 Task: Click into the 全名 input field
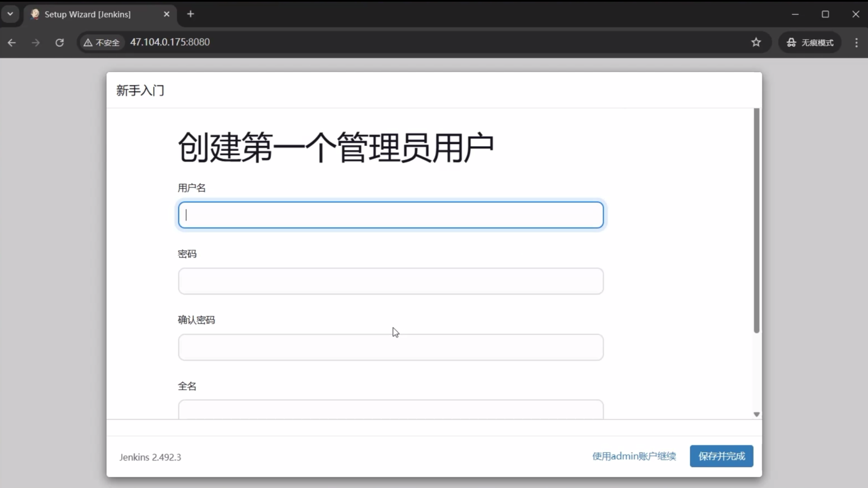(x=391, y=409)
